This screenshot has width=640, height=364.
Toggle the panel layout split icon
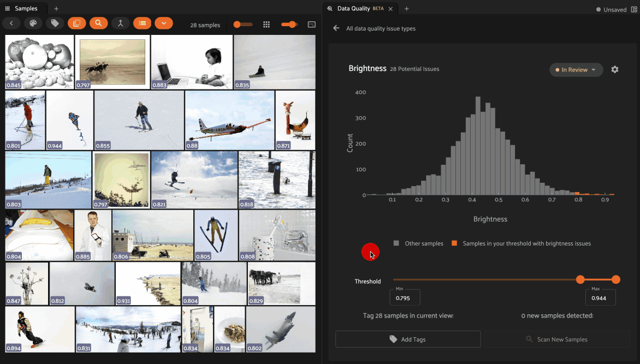tap(634, 9)
